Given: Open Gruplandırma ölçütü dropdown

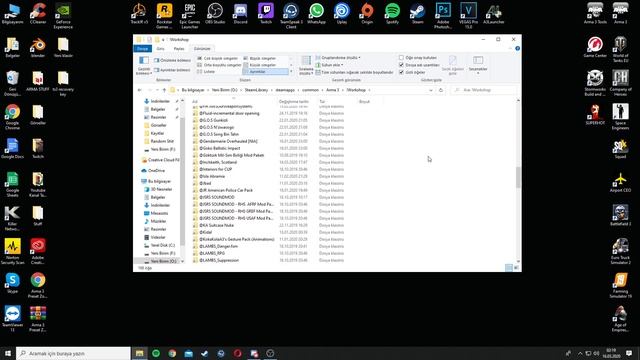Looking at the screenshot, I should pos(338,58).
